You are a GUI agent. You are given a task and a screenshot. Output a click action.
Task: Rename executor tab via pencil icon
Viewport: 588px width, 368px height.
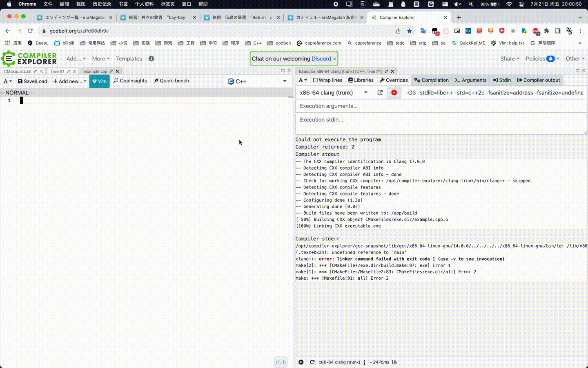coord(386,71)
